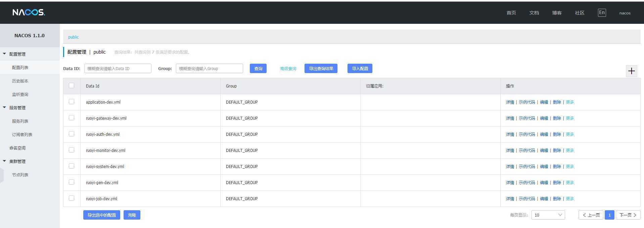
Task: View 详情 for ruoyi-gen-dev.yml
Action: pos(510,183)
